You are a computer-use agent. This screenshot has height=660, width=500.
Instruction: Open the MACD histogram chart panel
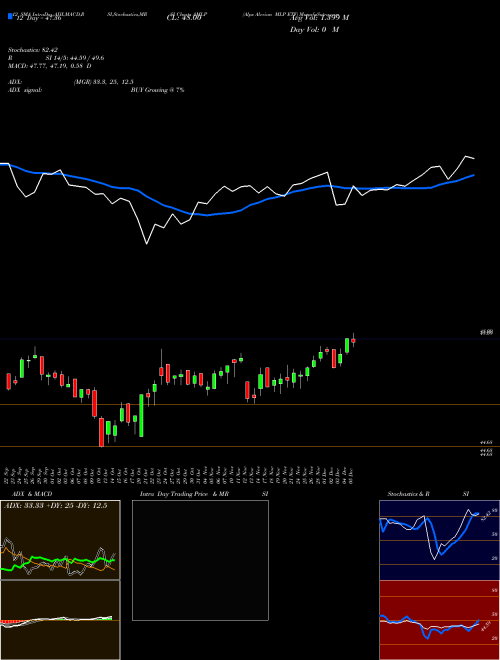60,620
